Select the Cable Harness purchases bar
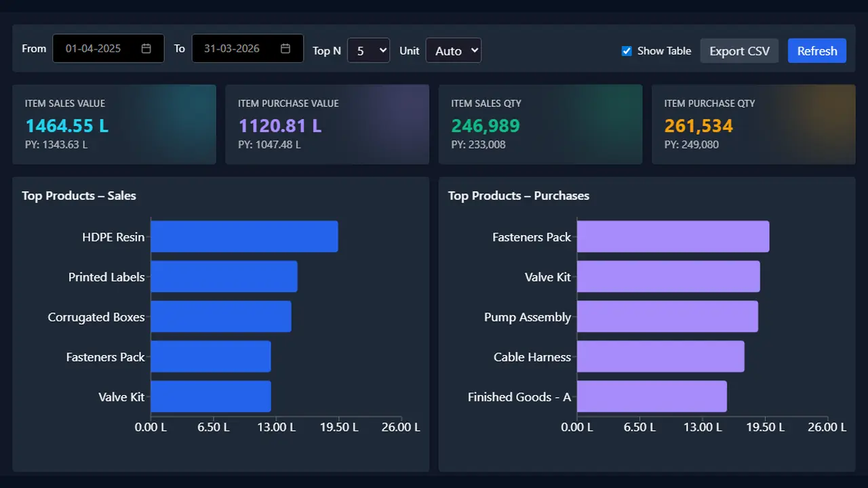Screen dimensions: 868x488 pyautogui.click(x=660, y=357)
